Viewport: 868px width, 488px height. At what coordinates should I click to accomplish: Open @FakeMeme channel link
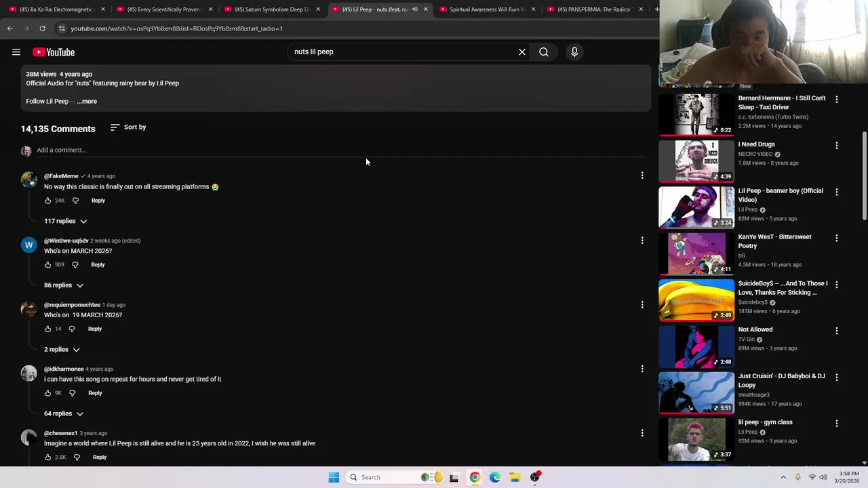61,176
